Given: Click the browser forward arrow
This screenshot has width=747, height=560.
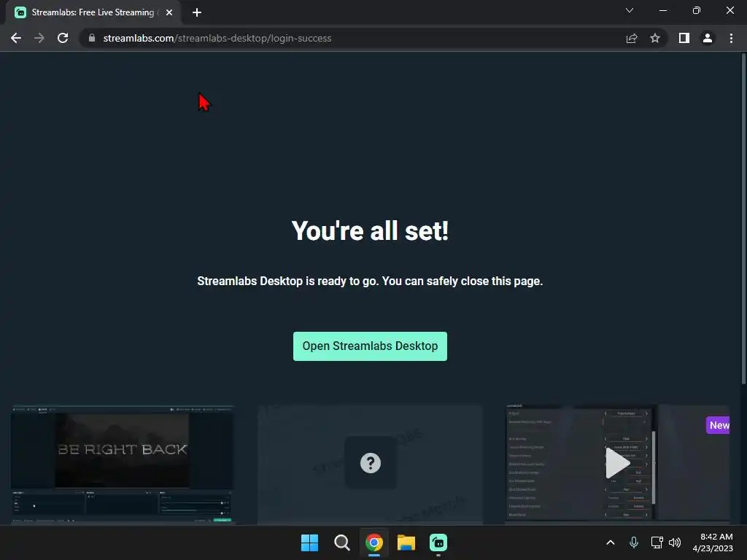Looking at the screenshot, I should point(39,38).
